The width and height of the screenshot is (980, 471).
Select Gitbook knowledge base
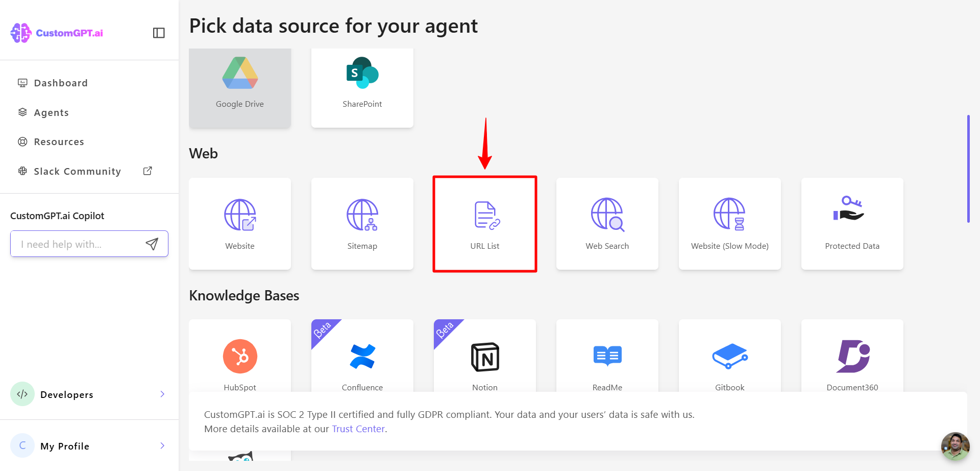(x=730, y=356)
